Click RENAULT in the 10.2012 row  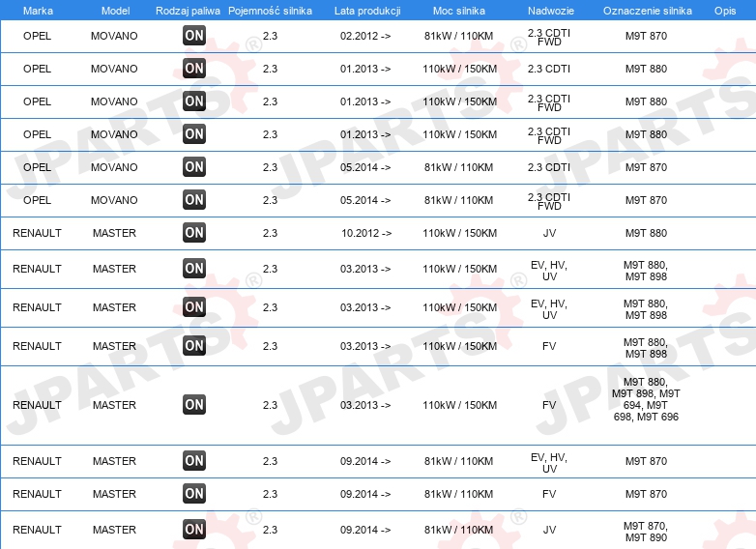pyautogui.click(x=37, y=233)
